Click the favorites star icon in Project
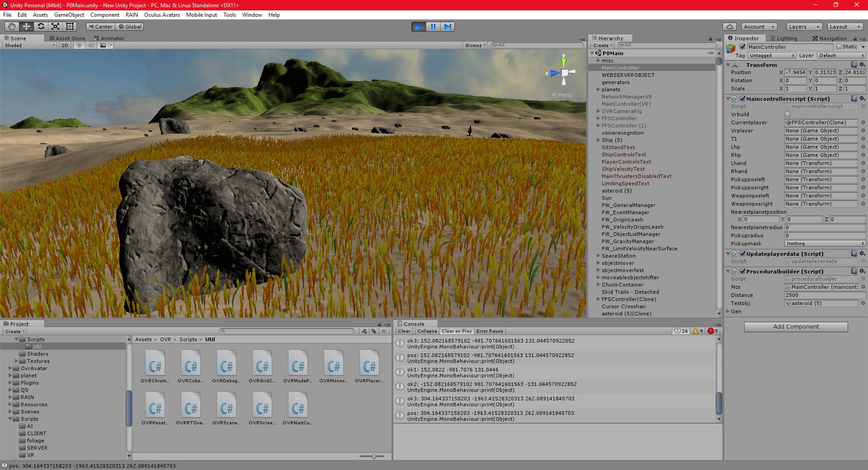This screenshot has width=868, height=470. point(384,331)
